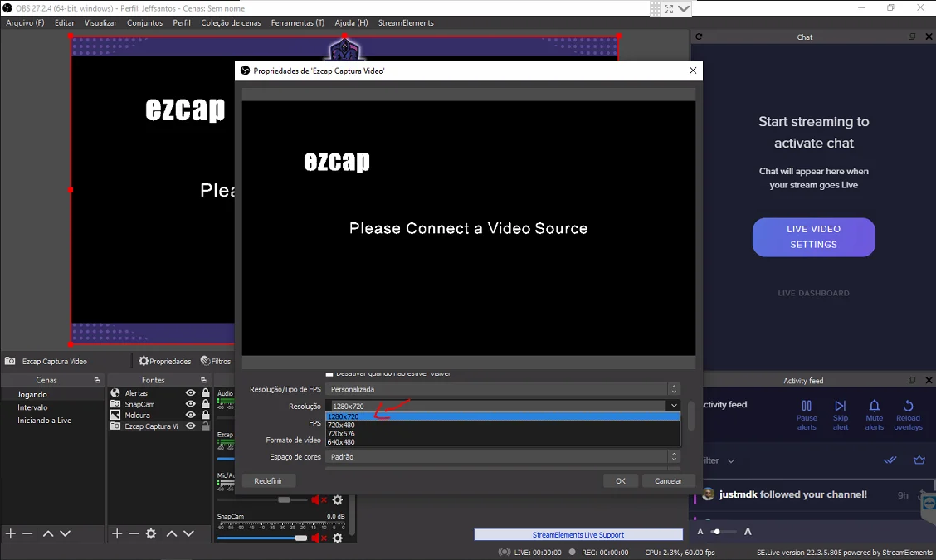Viewport: 936px width, 560px height.
Task: Open Filtros for the selected source
Action: 216,361
